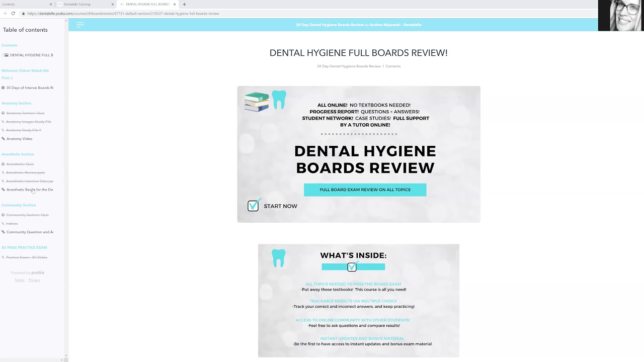The width and height of the screenshot is (644, 362).
Task: Close the DENTAL HYGIENE FULL BOARDS tab
Action: (x=175, y=4)
